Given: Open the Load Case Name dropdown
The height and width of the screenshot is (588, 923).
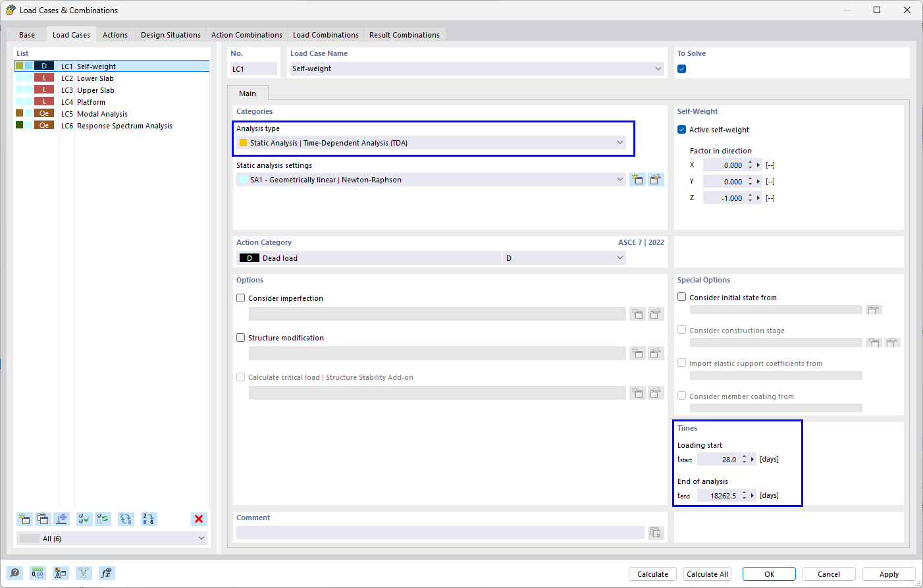Looking at the screenshot, I should 657,68.
